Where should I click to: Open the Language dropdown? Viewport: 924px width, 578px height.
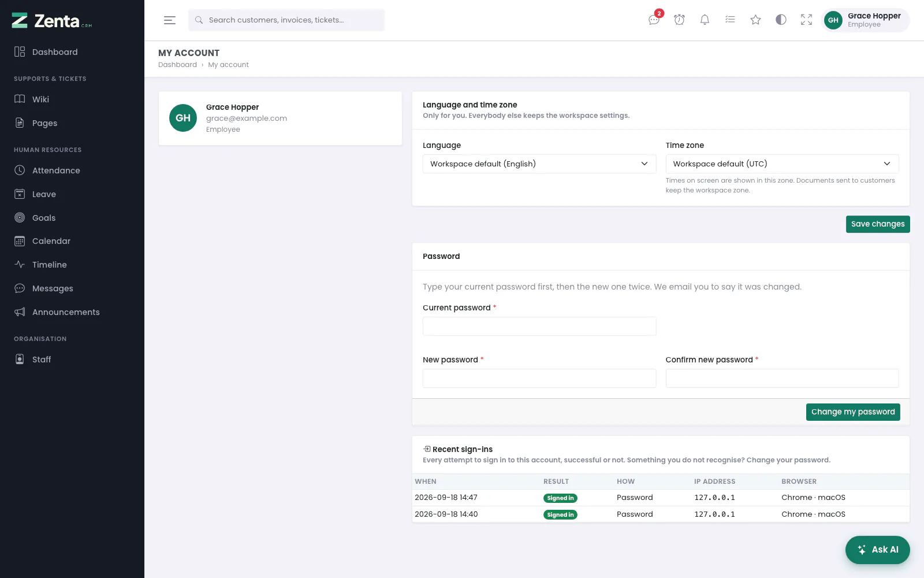pos(539,164)
